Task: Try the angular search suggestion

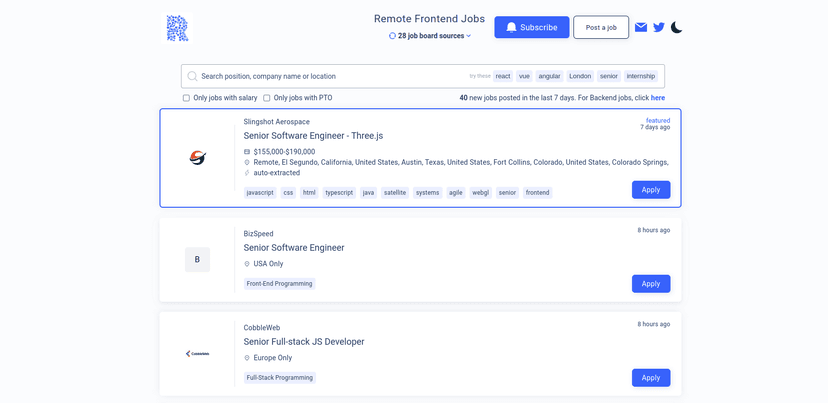Action: pyautogui.click(x=549, y=76)
